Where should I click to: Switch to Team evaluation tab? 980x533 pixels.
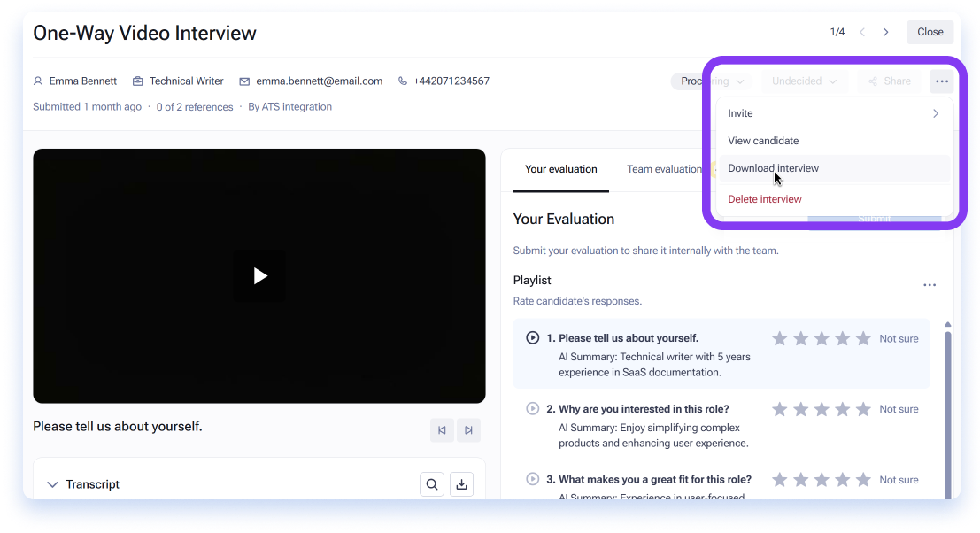pyautogui.click(x=664, y=169)
